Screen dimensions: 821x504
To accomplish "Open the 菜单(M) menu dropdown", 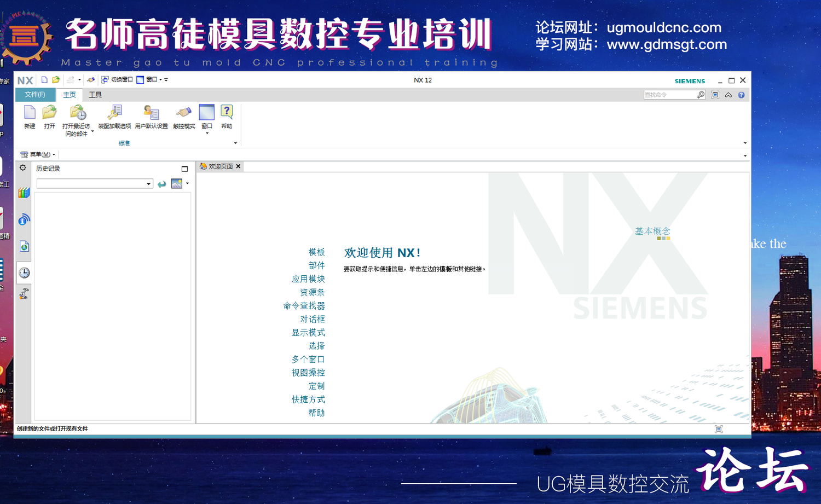I will coord(38,154).
